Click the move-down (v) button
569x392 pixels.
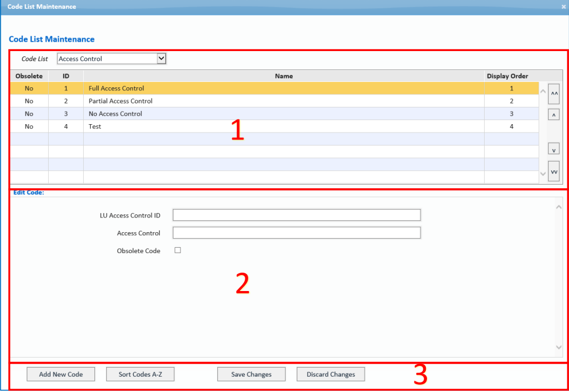coord(554,149)
